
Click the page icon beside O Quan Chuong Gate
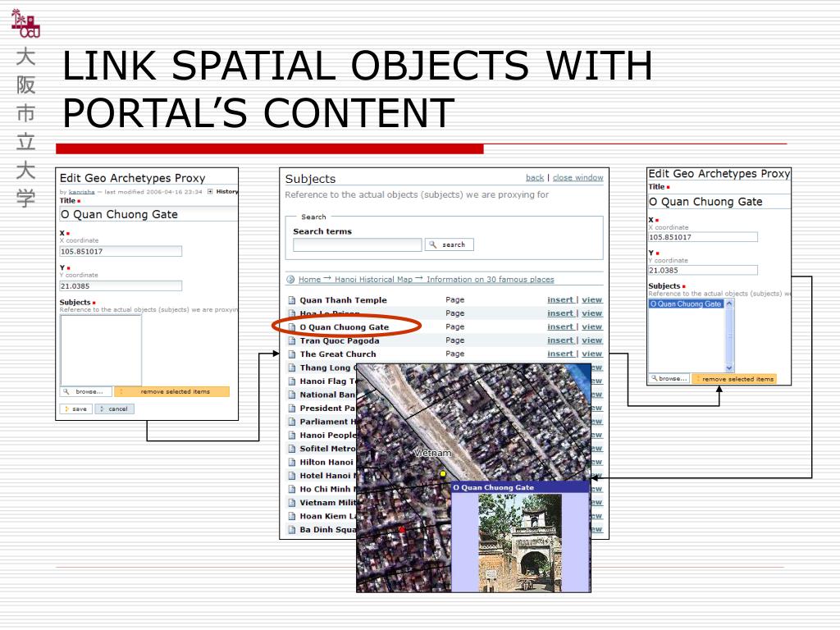[292, 326]
